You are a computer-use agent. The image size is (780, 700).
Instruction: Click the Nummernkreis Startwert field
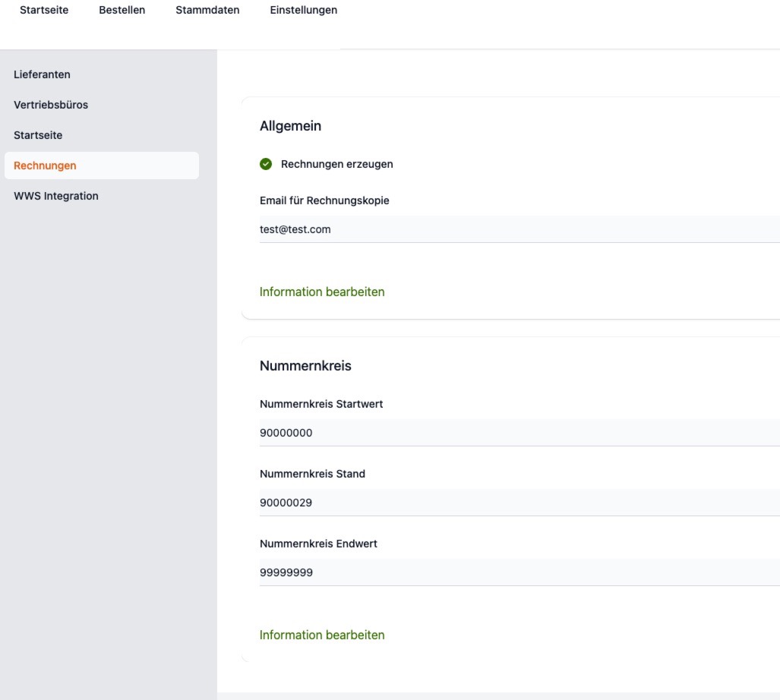[456, 432]
